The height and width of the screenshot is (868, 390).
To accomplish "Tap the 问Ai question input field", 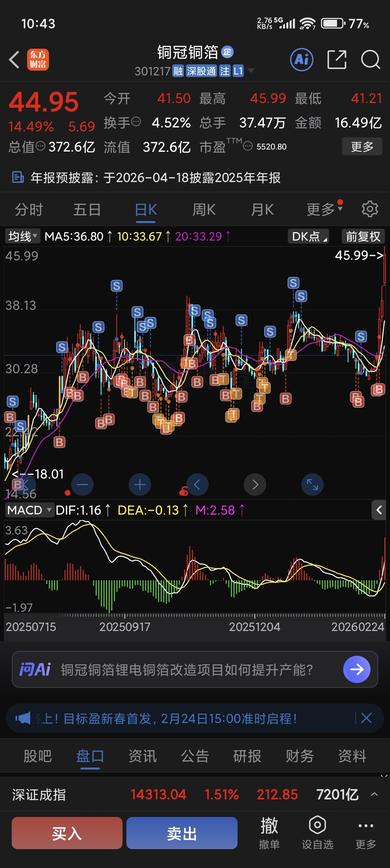I will pyautogui.click(x=195, y=669).
